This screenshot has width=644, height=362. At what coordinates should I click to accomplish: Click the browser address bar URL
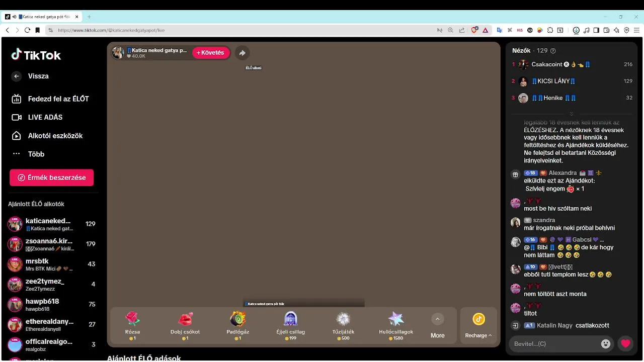click(x=111, y=30)
